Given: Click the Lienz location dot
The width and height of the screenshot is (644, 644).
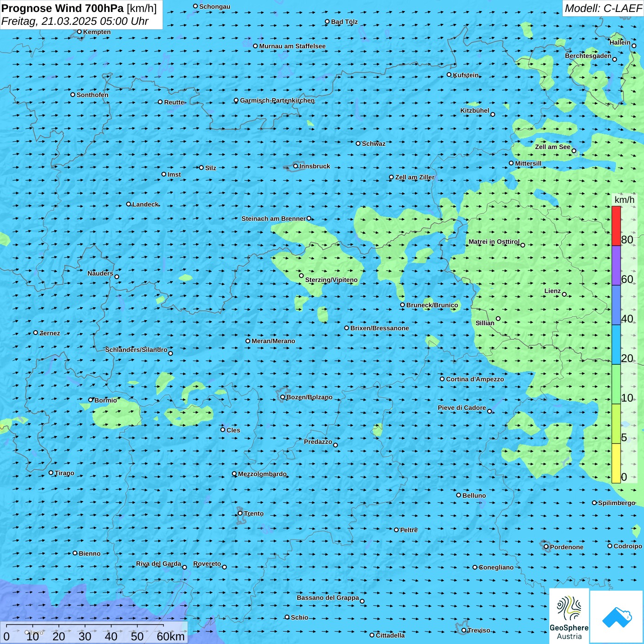Looking at the screenshot, I should [564, 294].
